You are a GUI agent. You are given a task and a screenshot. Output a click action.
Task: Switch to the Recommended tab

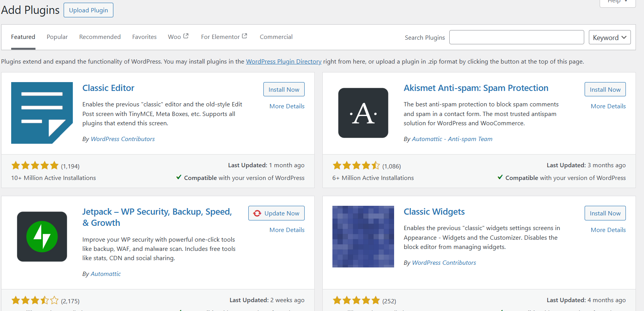point(100,37)
